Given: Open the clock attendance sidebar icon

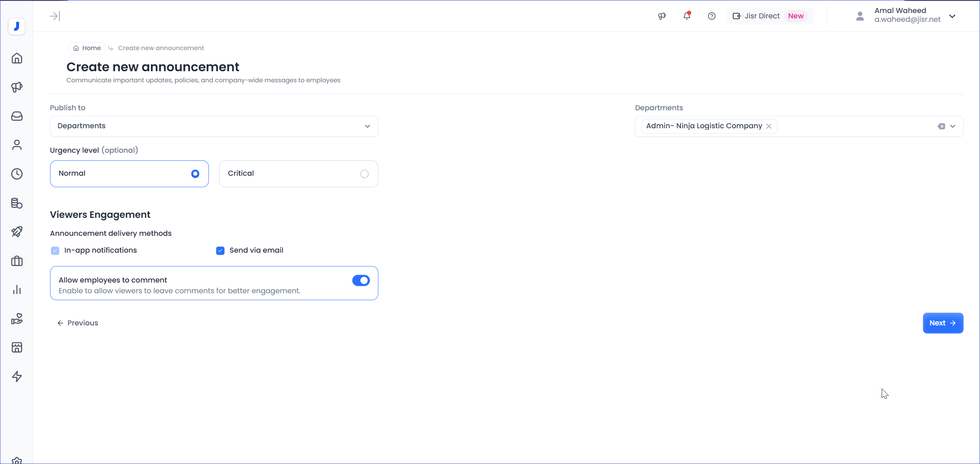Looking at the screenshot, I should 17,174.
